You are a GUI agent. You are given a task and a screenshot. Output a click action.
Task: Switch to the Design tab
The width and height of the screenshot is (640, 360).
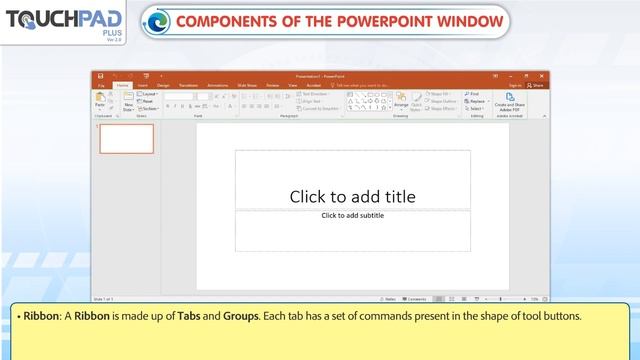point(163,86)
